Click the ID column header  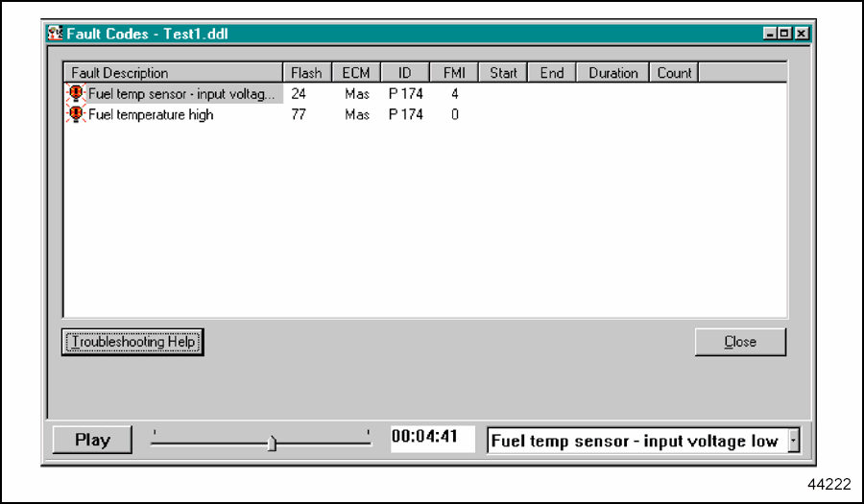pos(405,73)
